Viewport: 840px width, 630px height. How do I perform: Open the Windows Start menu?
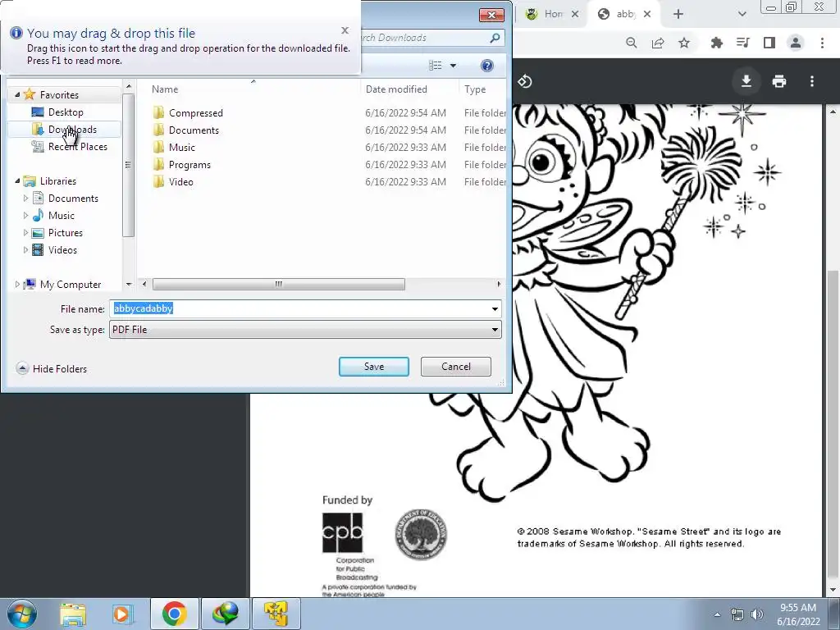21,614
